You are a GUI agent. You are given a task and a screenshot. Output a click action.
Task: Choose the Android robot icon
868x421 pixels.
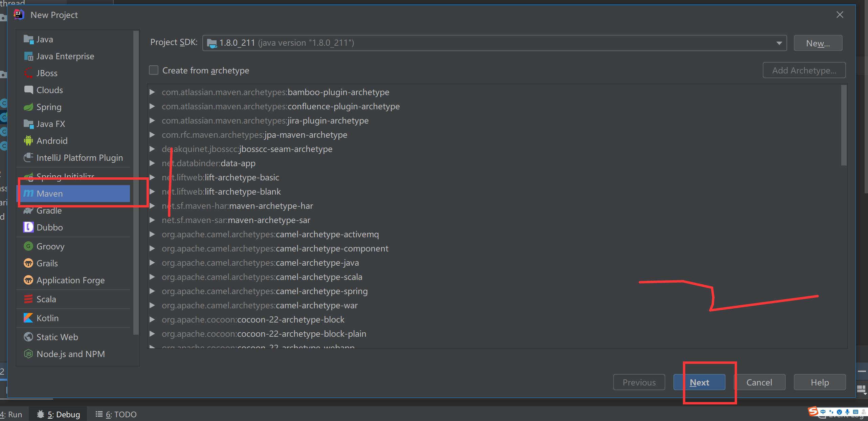(28, 141)
